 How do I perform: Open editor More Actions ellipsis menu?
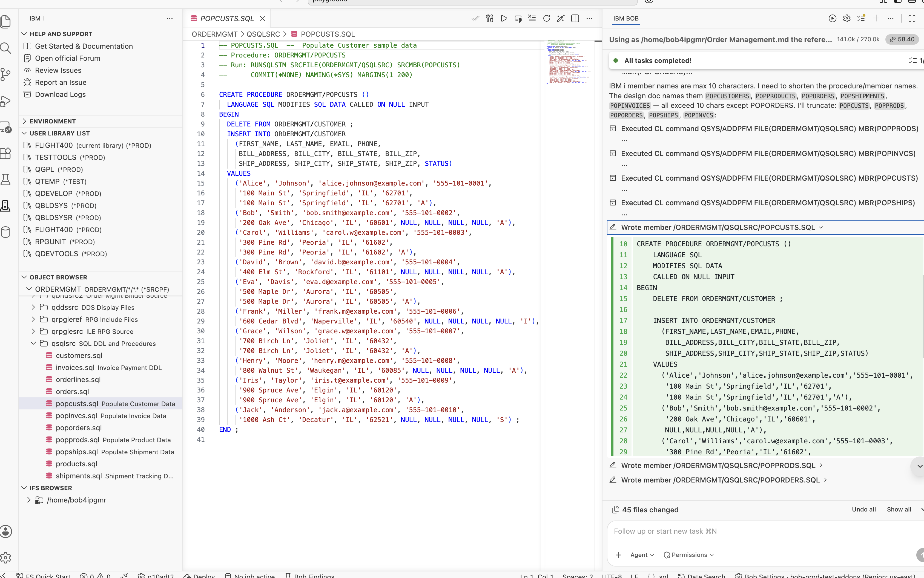589,18
